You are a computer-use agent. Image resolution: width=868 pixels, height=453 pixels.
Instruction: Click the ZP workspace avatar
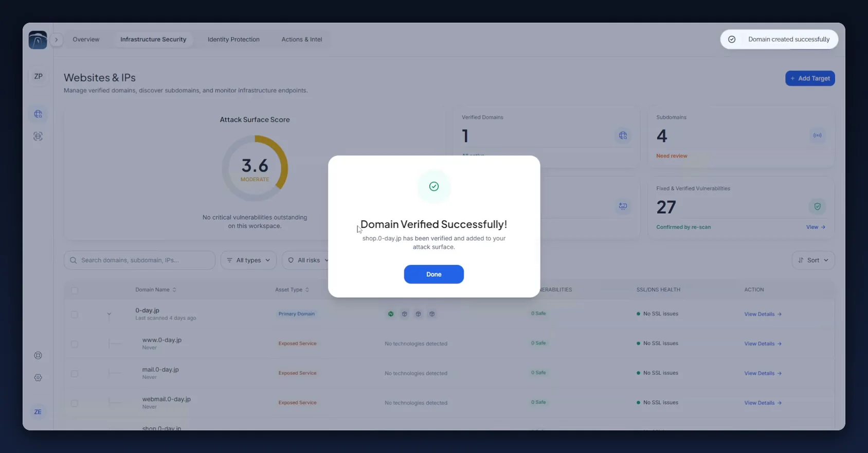point(38,76)
